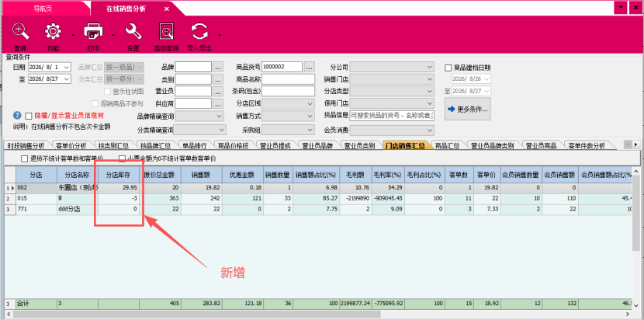
Task: Click the blue help question-mark icon
Action: (17, 116)
